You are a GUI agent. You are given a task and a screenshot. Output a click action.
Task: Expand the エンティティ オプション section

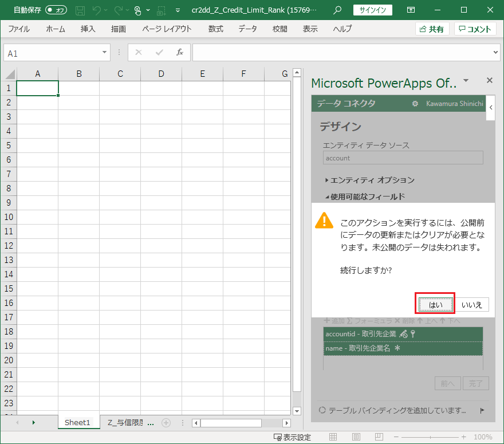(x=370, y=180)
